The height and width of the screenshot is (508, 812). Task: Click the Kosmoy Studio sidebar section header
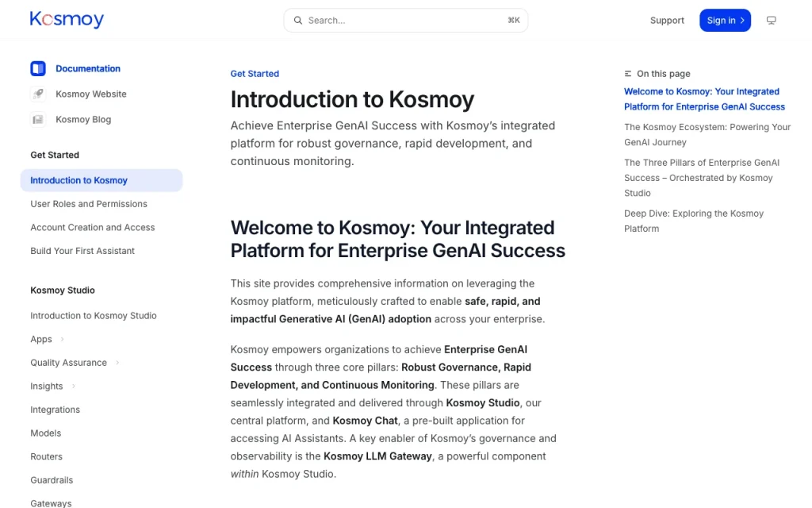point(62,291)
